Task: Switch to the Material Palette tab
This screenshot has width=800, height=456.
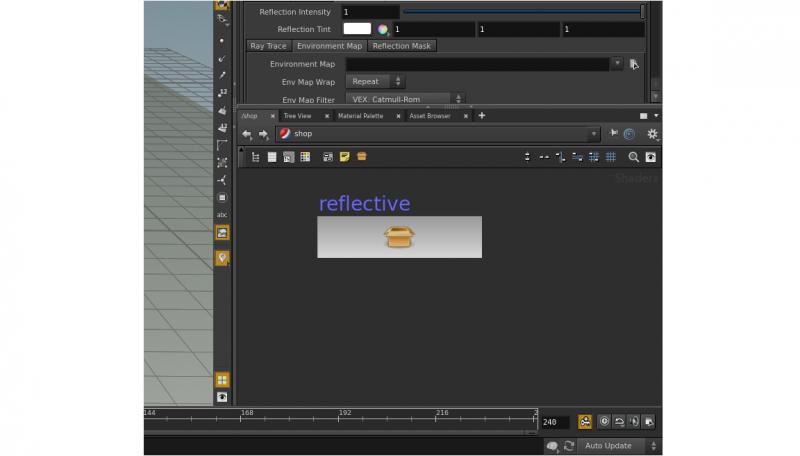Action: 360,116
